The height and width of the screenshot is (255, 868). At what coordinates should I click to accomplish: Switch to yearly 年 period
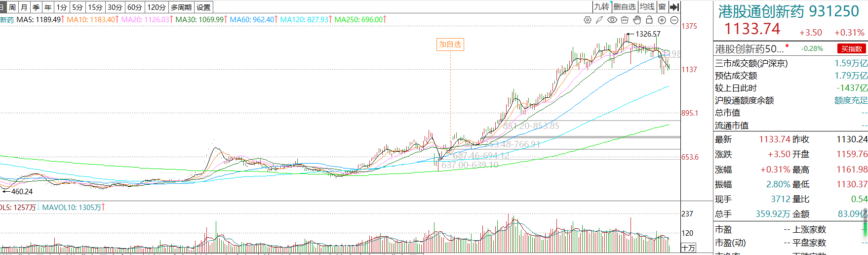48,7
